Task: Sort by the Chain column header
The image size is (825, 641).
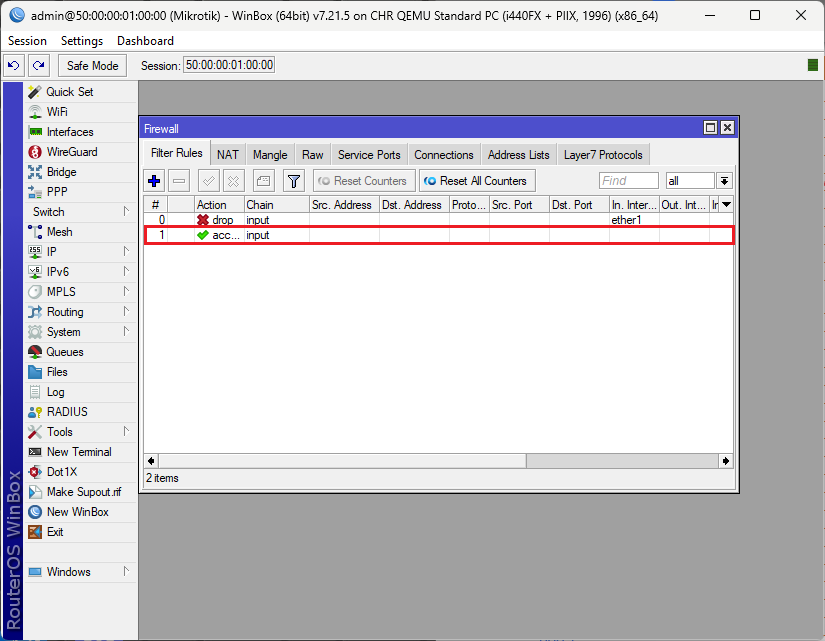Action: coord(277,205)
